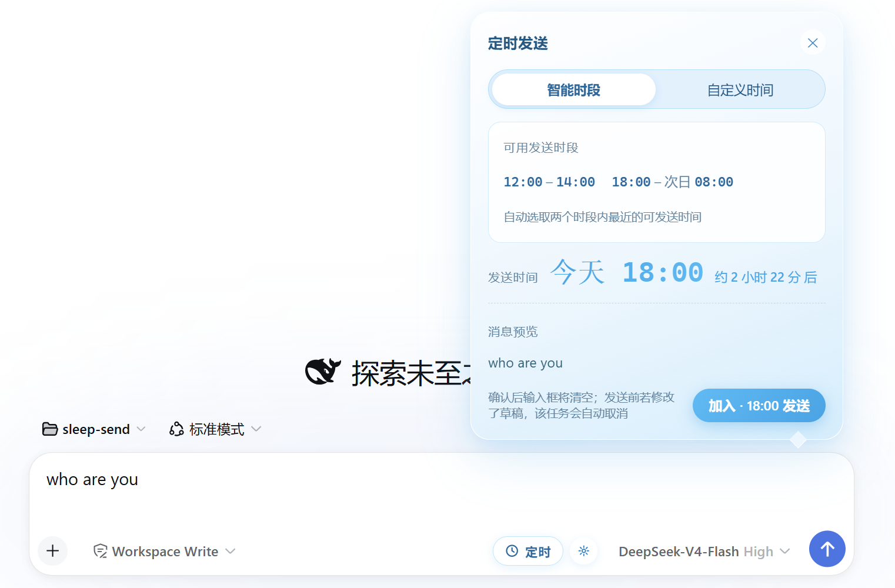Viewport: 895px width, 588px height.
Task: Send message with the up-arrow button
Action: [827, 549]
